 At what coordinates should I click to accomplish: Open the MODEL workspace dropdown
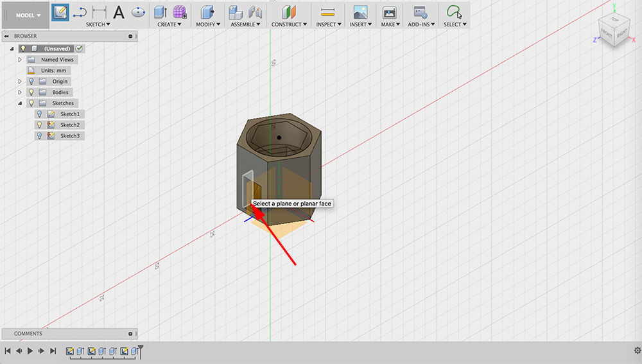(x=28, y=15)
